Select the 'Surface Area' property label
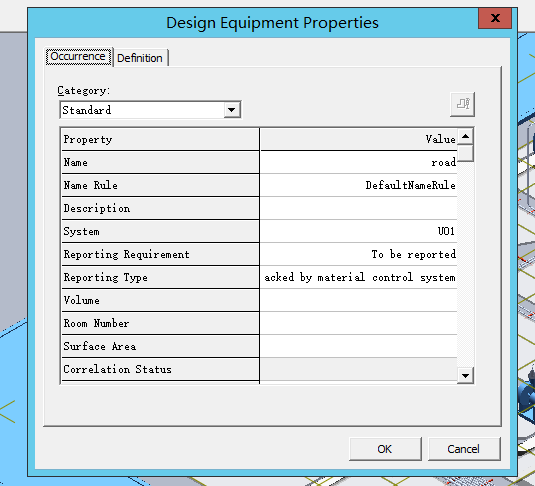 160,346
